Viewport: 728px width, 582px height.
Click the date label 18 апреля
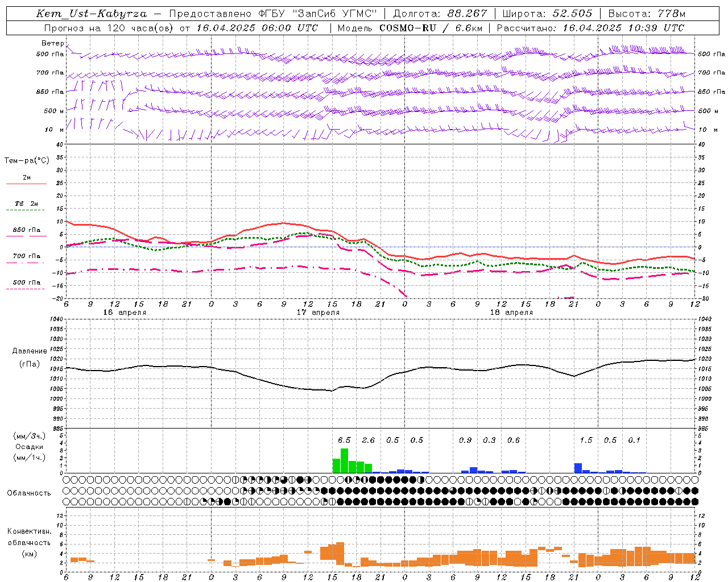point(511,313)
